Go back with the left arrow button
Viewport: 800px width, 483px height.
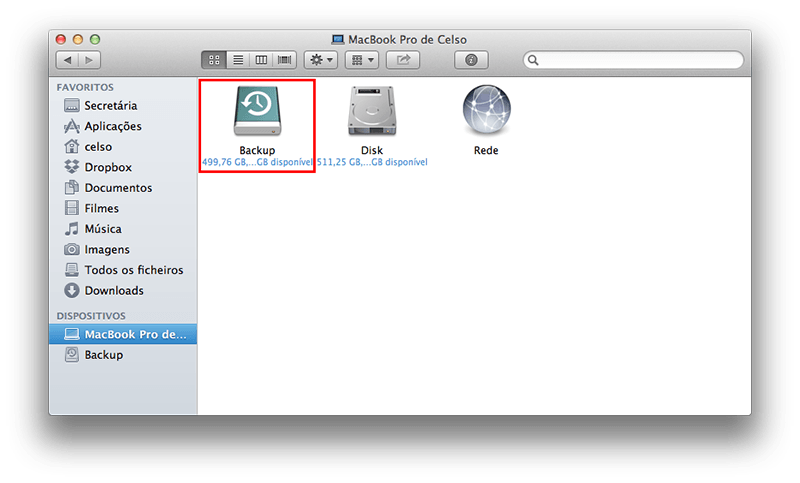[67, 60]
